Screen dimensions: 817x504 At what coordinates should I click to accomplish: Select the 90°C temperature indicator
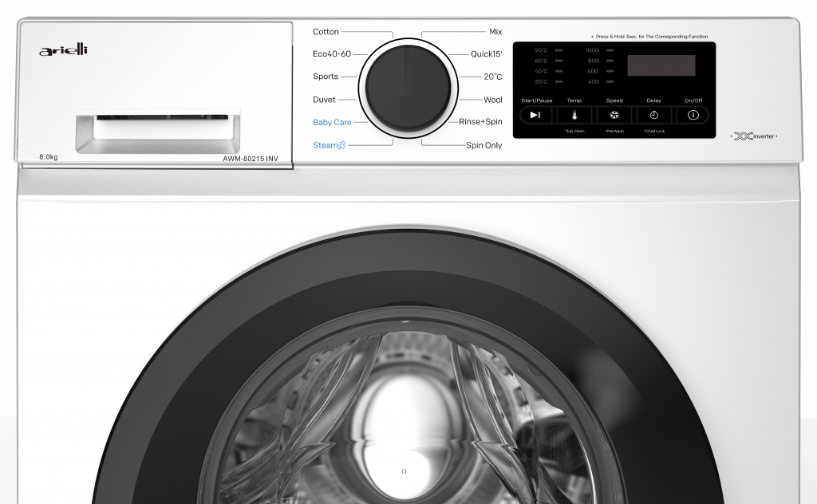pyautogui.click(x=541, y=50)
